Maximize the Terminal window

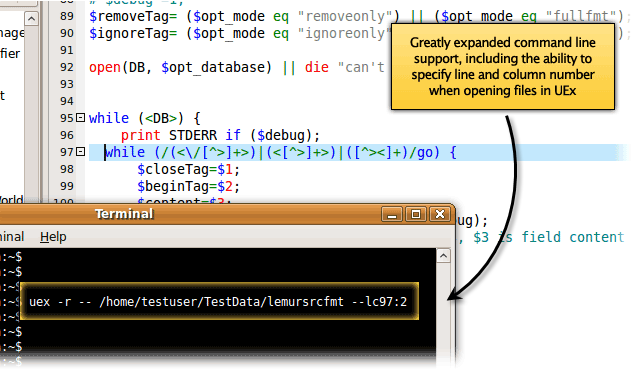pyautogui.click(x=416, y=214)
